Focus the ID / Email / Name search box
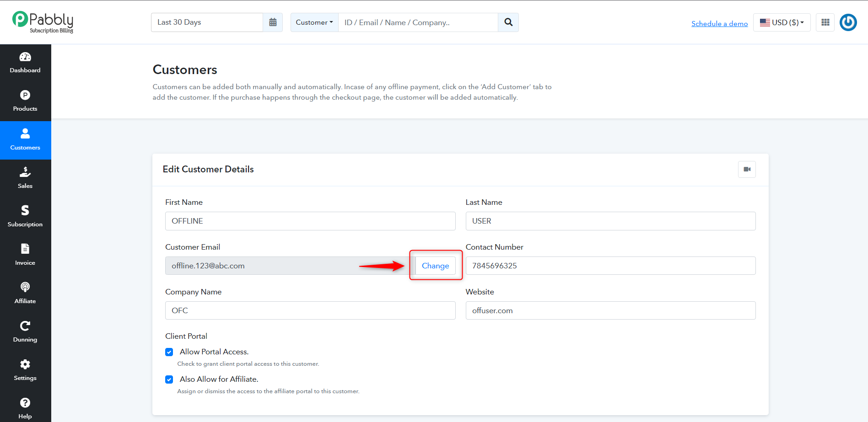The height and width of the screenshot is (422, 868). (418, 22)
